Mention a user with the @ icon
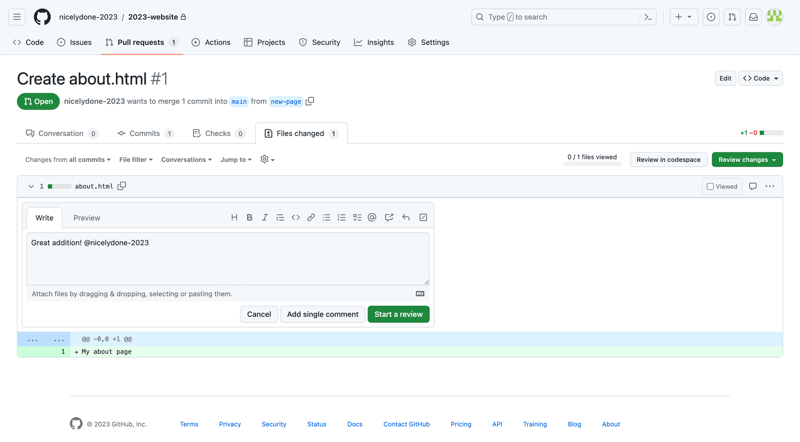Viewport: 800px width, 442px height. (x=372, y=217)
